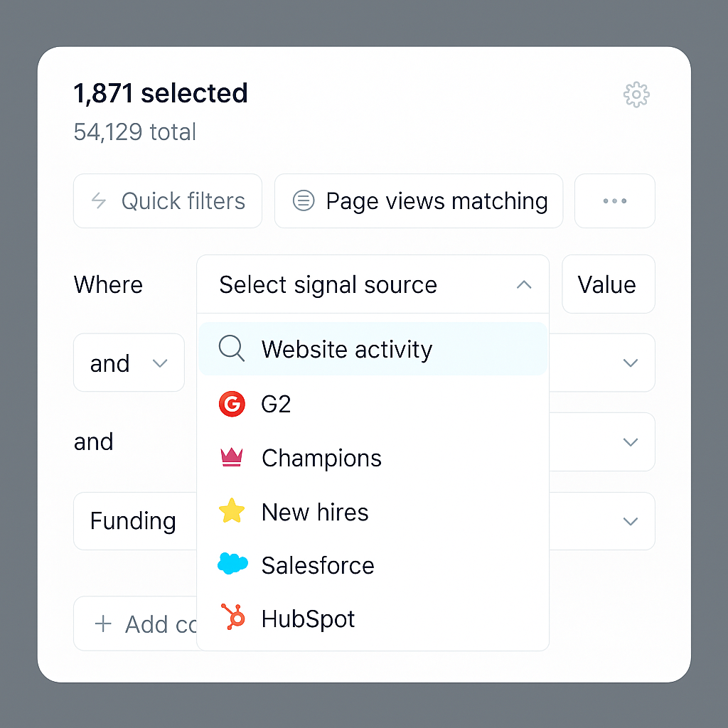Click the G2 signal source icon
Viewport: 728px width, 728px height.
tap(232, 404)
